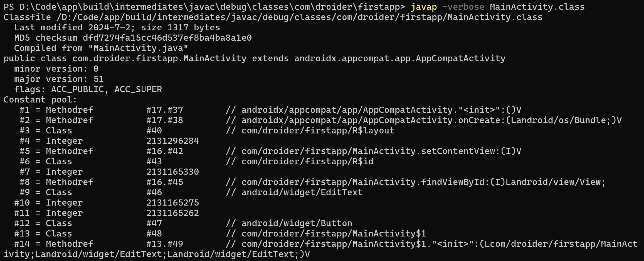Click reference '#17.#37' value
644x261 pixels.
(x=165, y=110)
